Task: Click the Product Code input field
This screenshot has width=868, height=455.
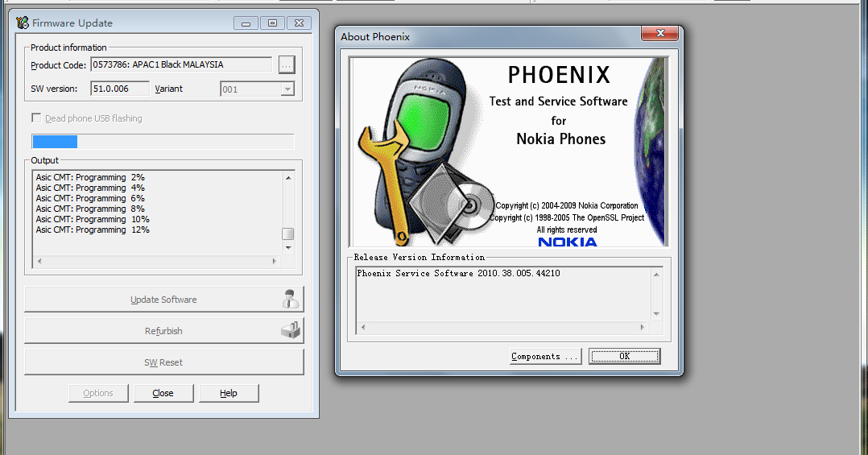Action: click(181, 64)
